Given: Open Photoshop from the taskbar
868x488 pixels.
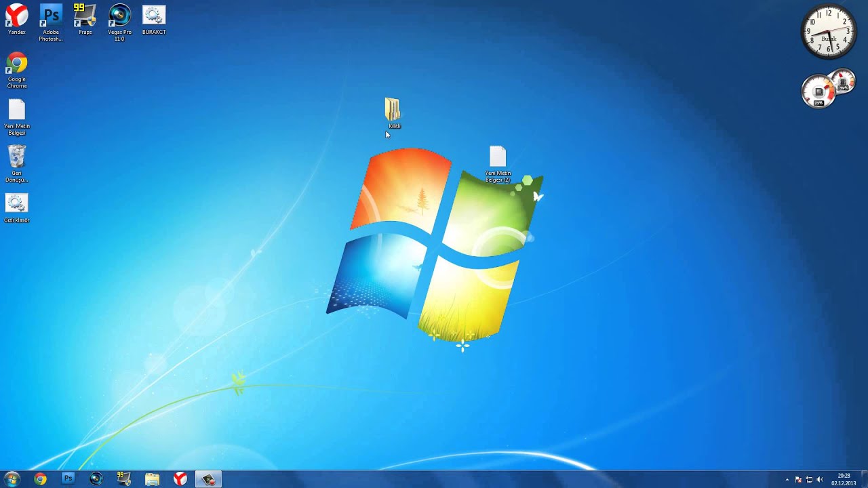Looking at the screenshot, I should [68, 479].
